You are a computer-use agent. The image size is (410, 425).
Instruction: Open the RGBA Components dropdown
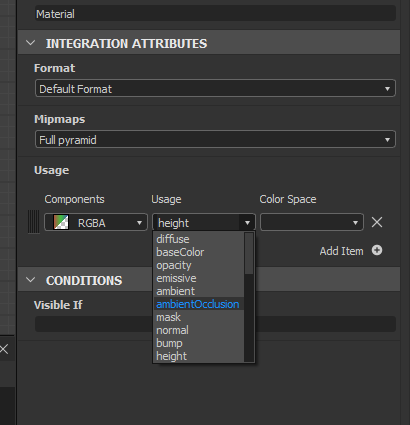coord(96,222)
